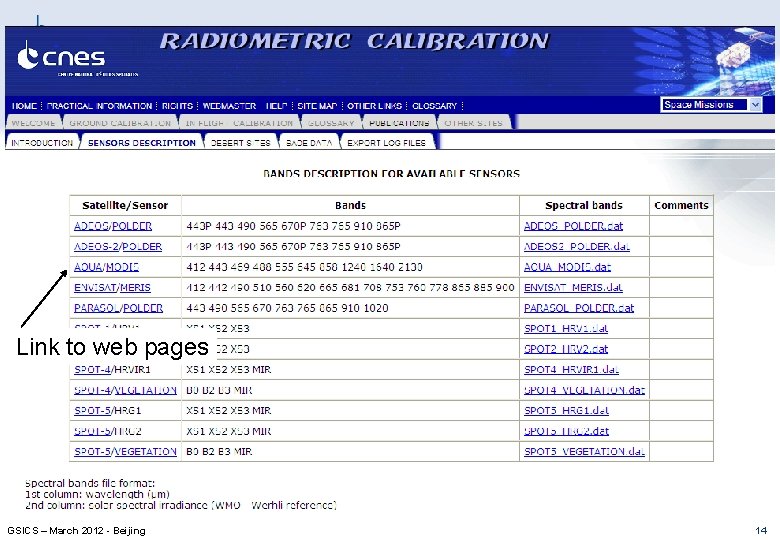This screenshot has width=780, height=540.
Task: Follow the AQUA satellite link
Action: [88, 267]
